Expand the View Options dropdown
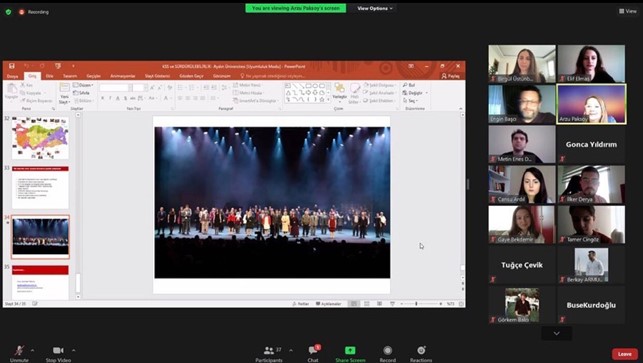Image resolution: width=643 pixels, height=363 pixels. tap(374, 8)
